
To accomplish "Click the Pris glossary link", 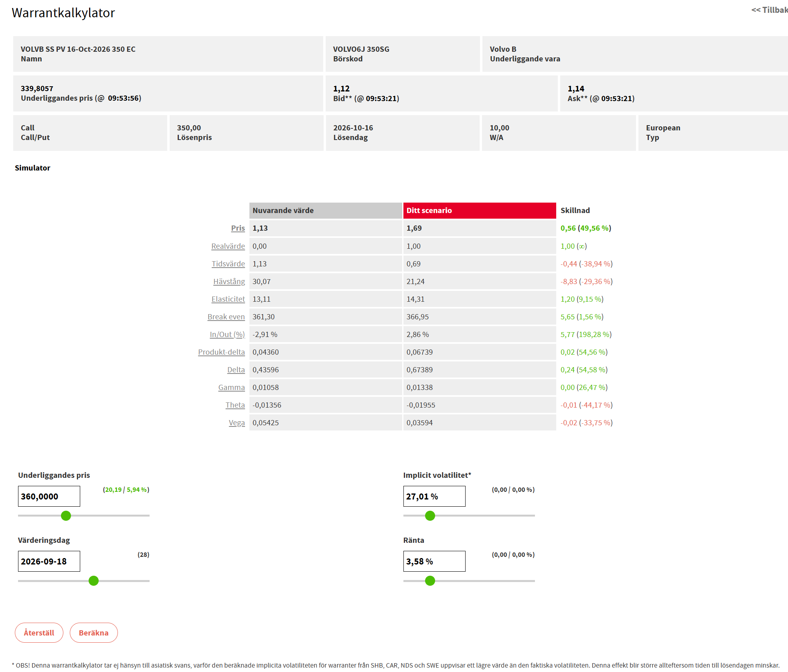I will click(238, 228).
